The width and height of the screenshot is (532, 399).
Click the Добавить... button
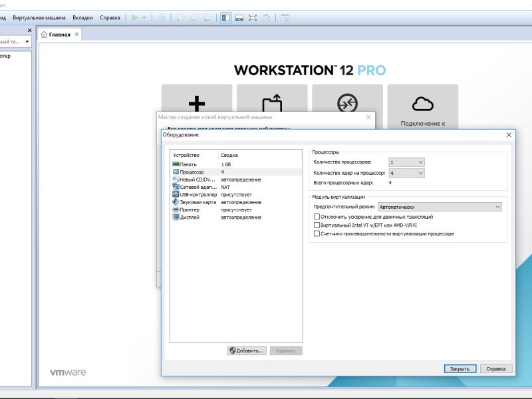coord(247,351)
